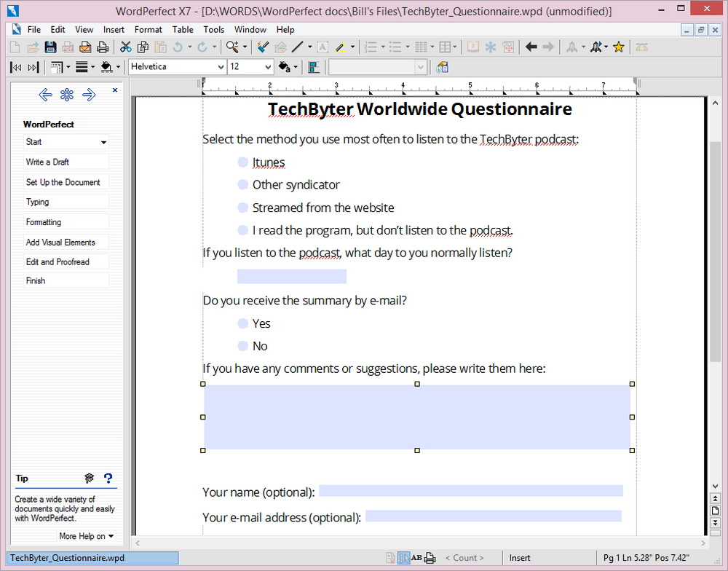Open the Tools menu
This screenshot has height=571, width=728.
coord(213,29)
